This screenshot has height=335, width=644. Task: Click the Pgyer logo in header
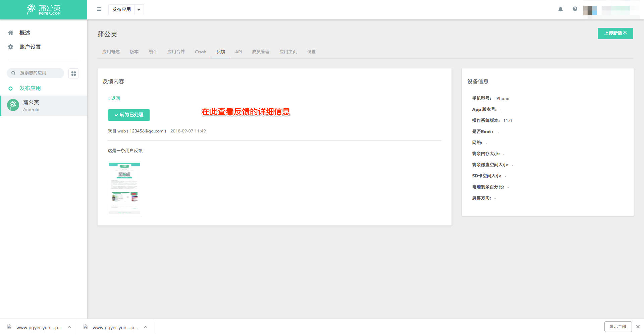click(44, 9)
